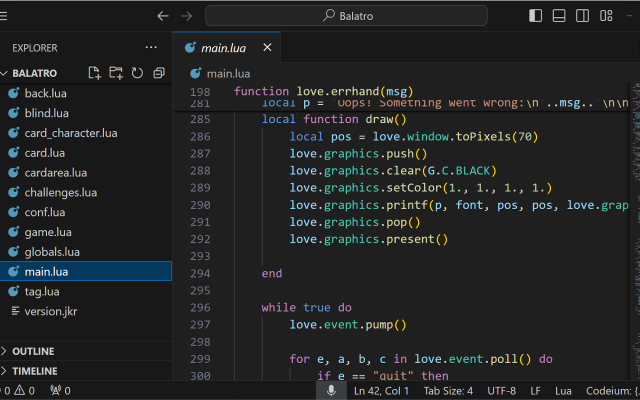The width and height of the screenshot is (640, 400).
Task: Open go-to-line via Ln 42, Col 1
Action: point(381,391)
